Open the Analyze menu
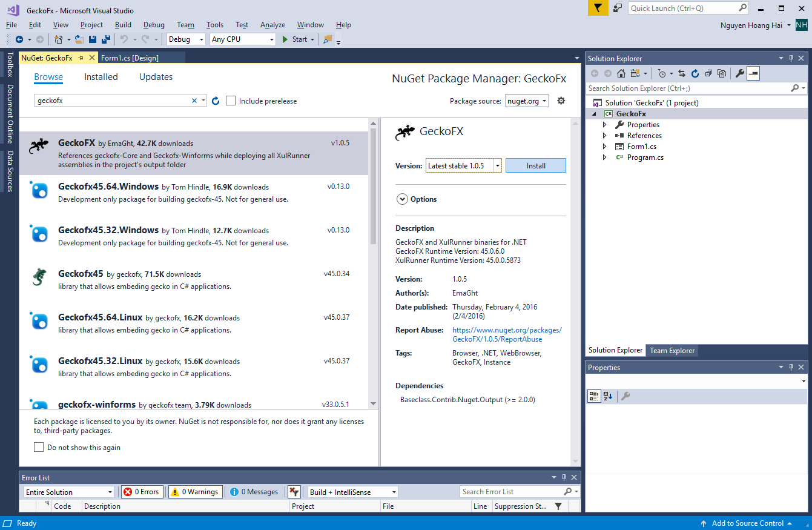This screenshot has height=530, width=812. click(x=272, y=25)
